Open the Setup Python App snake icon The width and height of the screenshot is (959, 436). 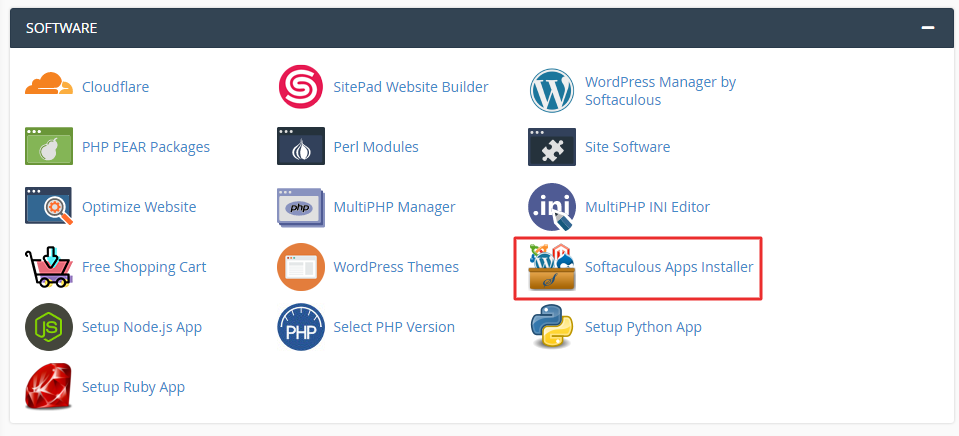tap(552, 327)
